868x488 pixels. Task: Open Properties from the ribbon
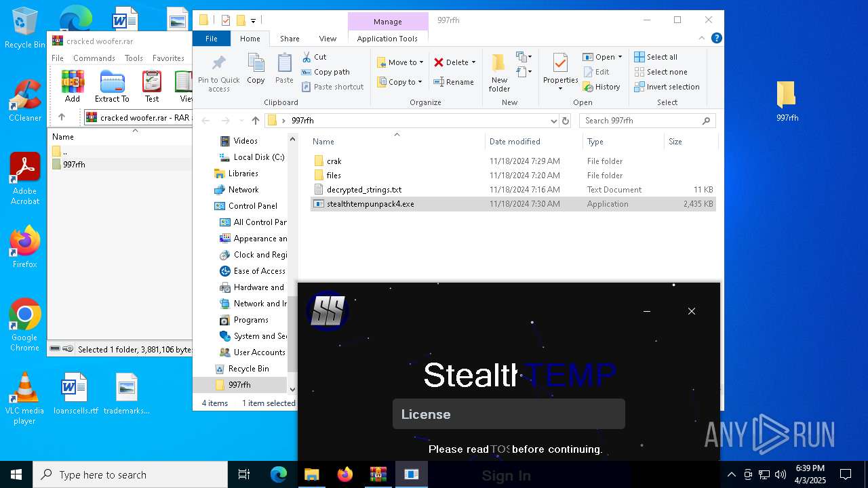[560, 72]
